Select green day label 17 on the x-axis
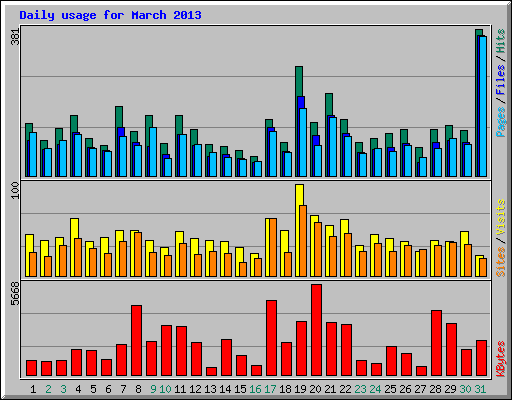 [270, 389]
